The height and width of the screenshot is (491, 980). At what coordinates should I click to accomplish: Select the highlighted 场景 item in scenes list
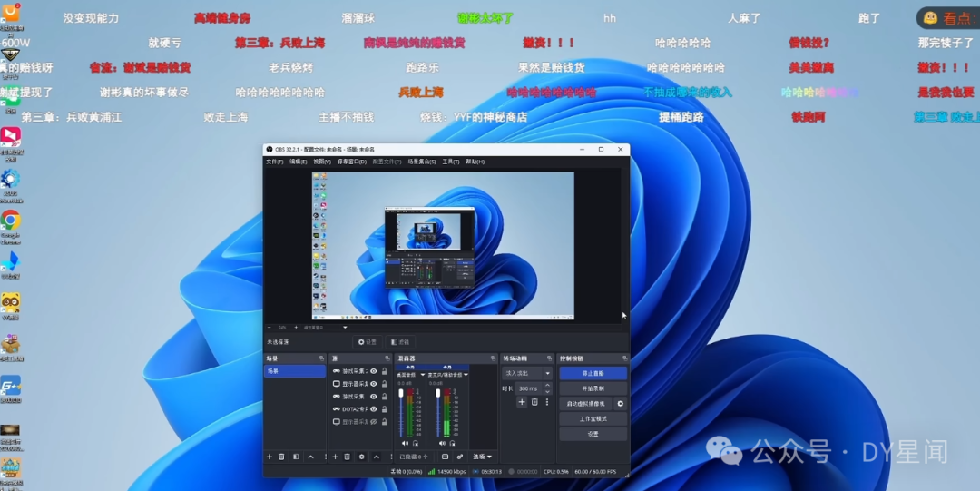pos(294,371)
